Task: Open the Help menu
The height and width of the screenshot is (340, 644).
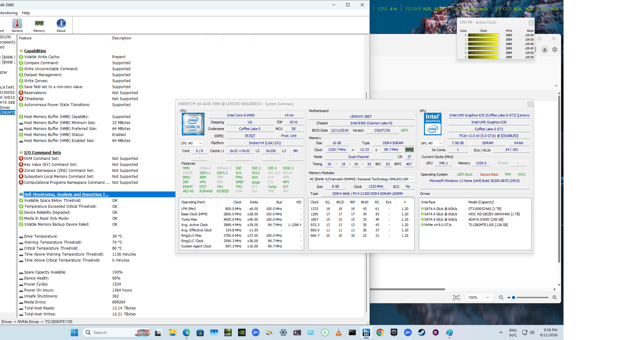Action: point(26,13)
